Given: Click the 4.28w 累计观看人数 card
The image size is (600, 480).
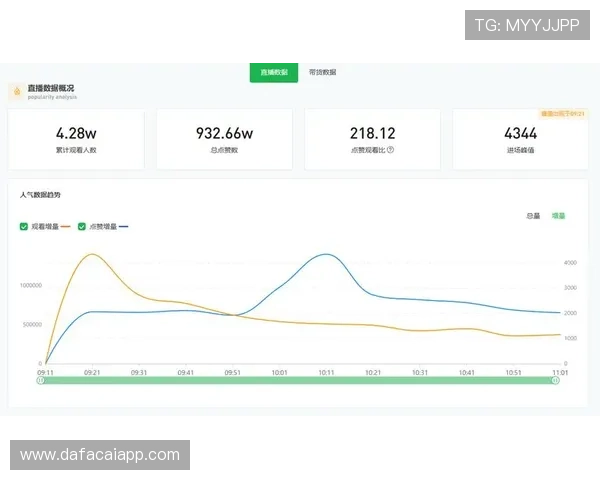Looking at the screenshot, I should point(76,139).
